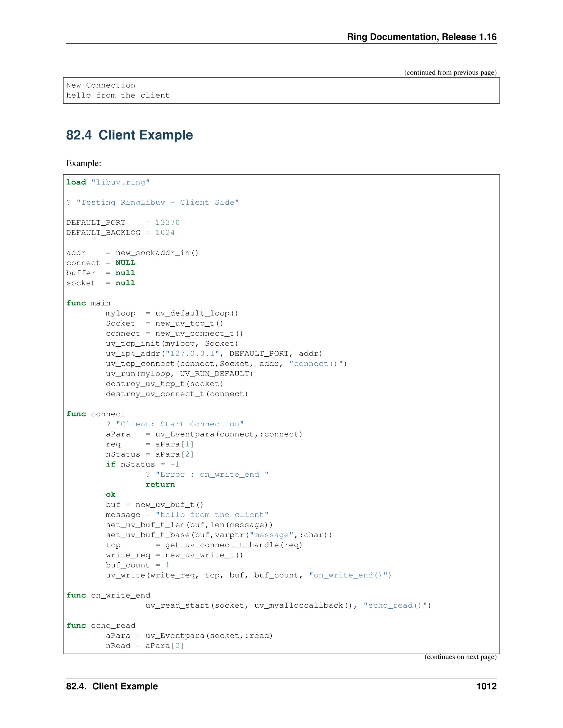563x728 pixels.
Task: Click the func echo_read declaration
Action: [x=101, y=626]
